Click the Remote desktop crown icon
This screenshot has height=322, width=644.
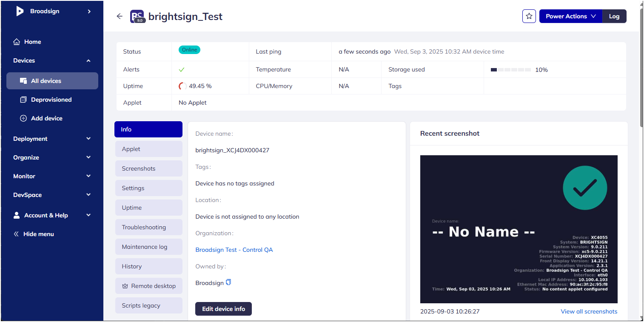pyautogui.click(x=125, y=286)
